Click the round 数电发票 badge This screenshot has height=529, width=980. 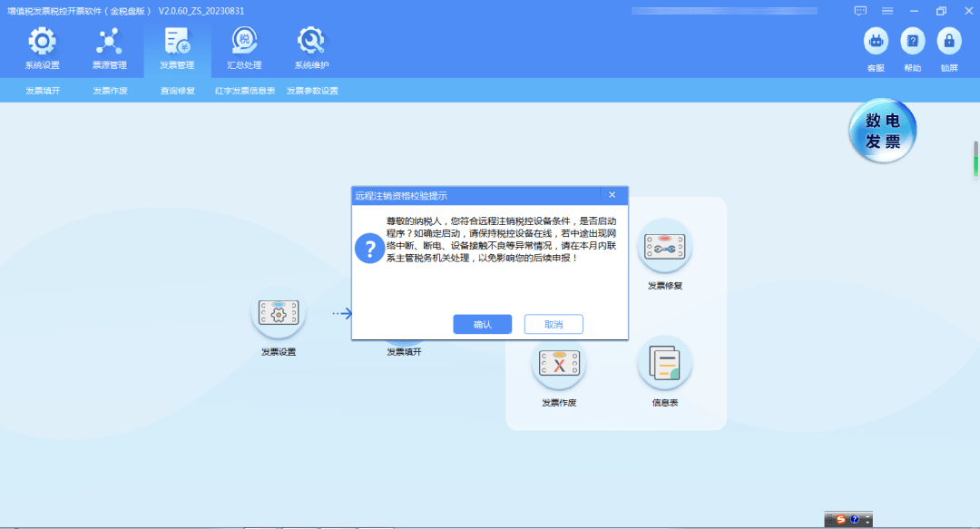click(x=881, y=131)
